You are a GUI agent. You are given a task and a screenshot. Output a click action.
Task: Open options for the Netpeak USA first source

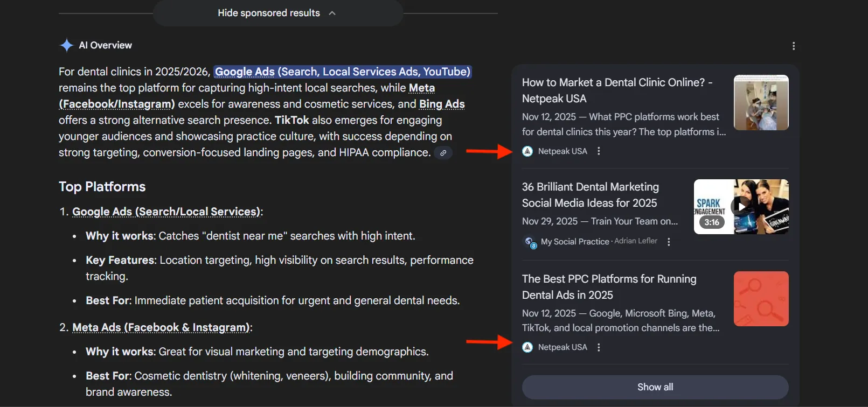[598, 151]
